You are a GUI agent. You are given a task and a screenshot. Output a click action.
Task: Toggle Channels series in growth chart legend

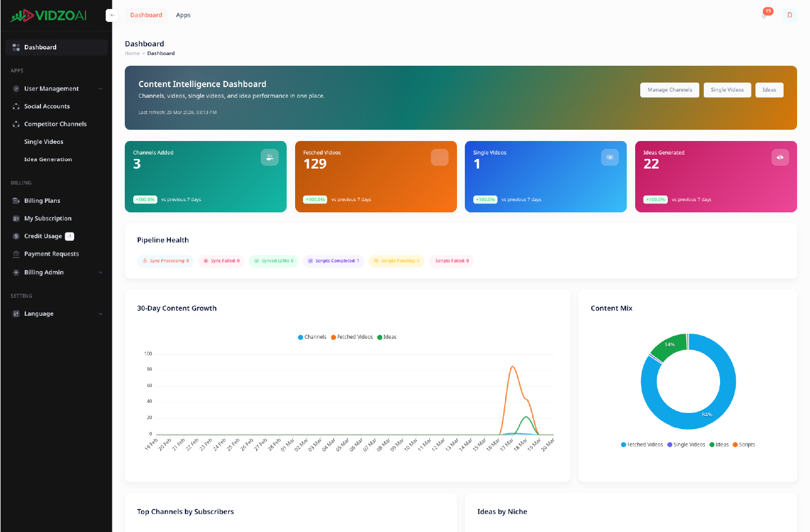(312, 337)
